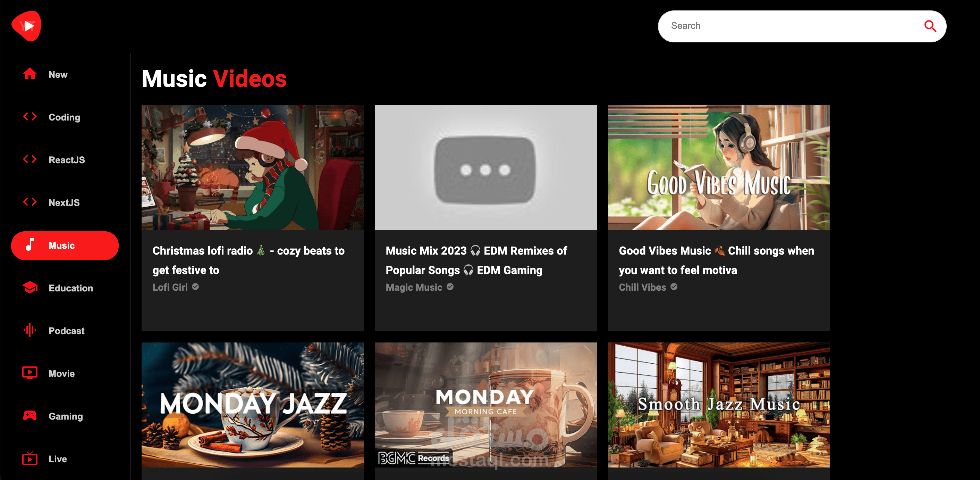This screenshot has width=980, height=480.
Task: Open the Live category
Action: pyautogui.click(x=65, y=459)
